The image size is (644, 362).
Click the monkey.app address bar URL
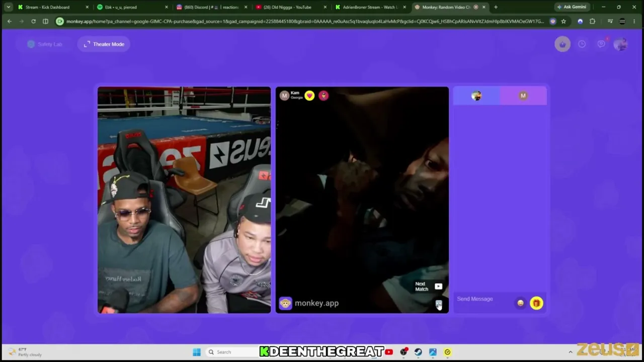(x=305, y=21)
